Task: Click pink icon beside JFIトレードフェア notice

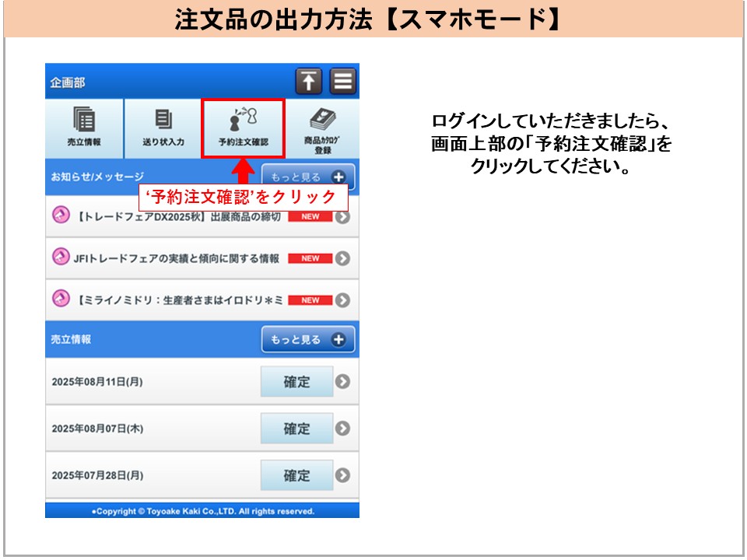Action: 61,258
